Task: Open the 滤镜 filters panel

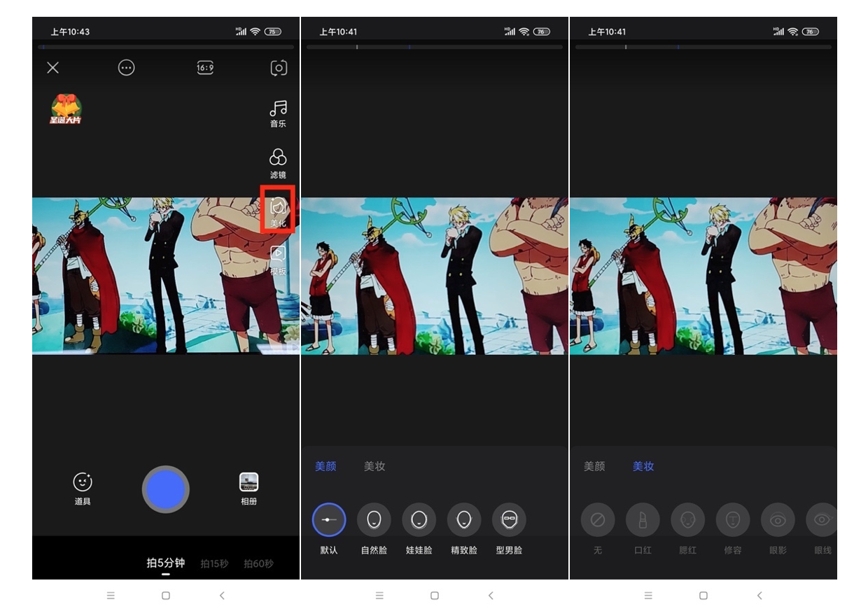Action: pos(278,164)
